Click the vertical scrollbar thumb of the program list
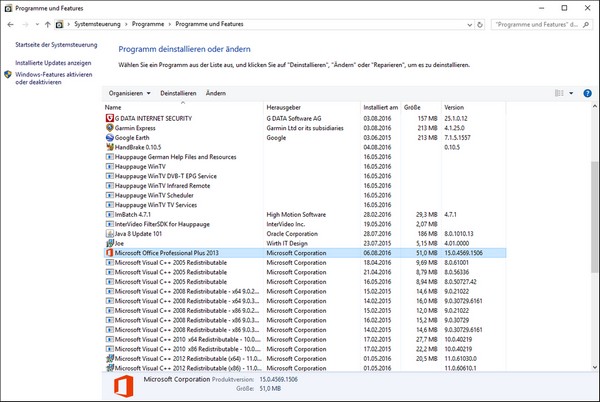Screen dimensions: 600x402 595,216
